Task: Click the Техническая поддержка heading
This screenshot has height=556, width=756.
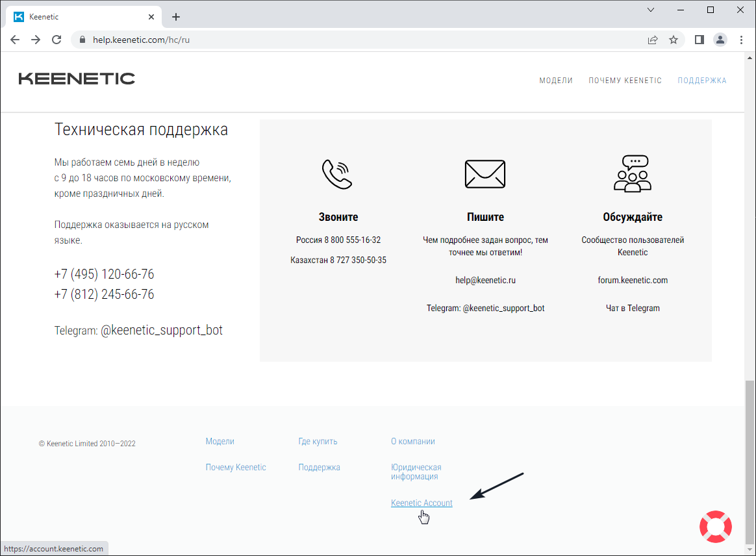Action: tap(141, 130)
